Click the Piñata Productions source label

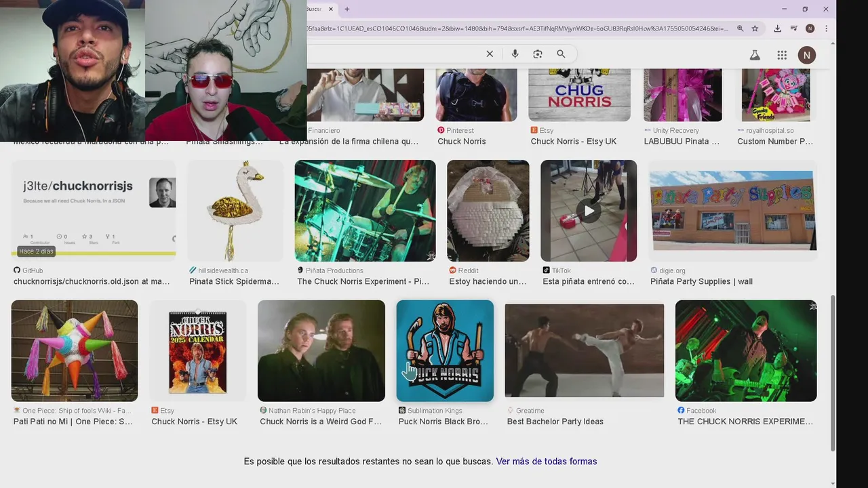click(330, 270)
